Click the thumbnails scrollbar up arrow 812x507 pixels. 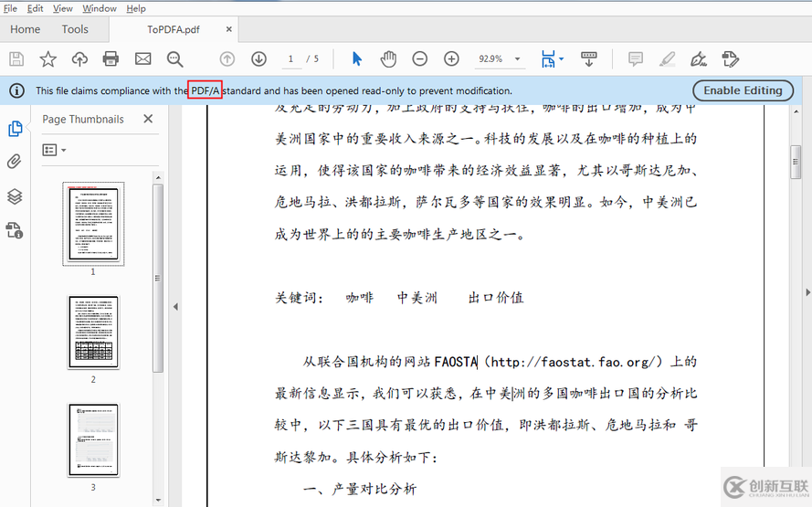(x=158, y=177)
